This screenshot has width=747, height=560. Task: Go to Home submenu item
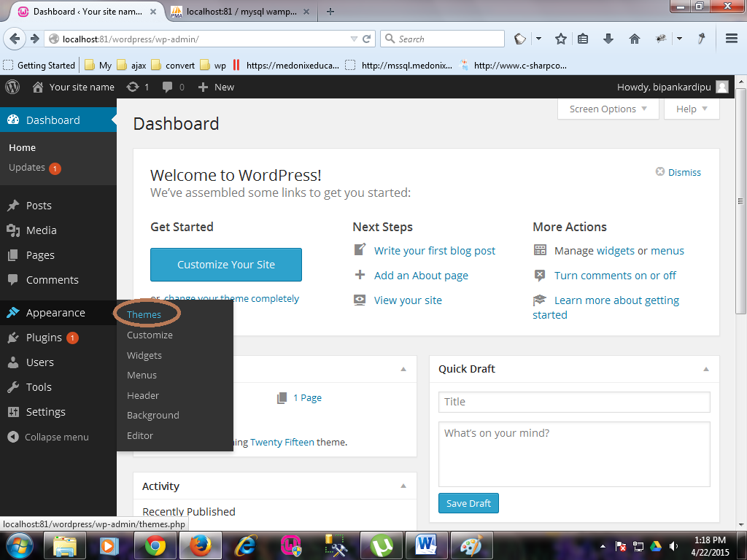(x=23, y=147)
